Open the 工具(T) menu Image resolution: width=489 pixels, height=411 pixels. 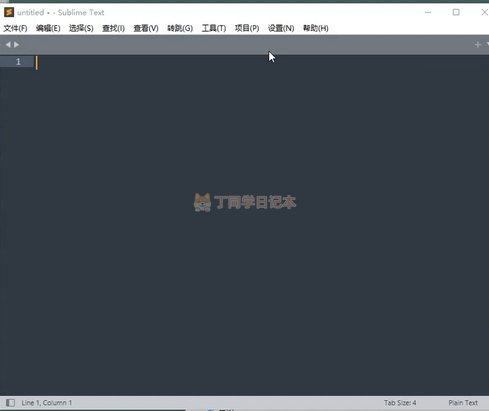214,28
